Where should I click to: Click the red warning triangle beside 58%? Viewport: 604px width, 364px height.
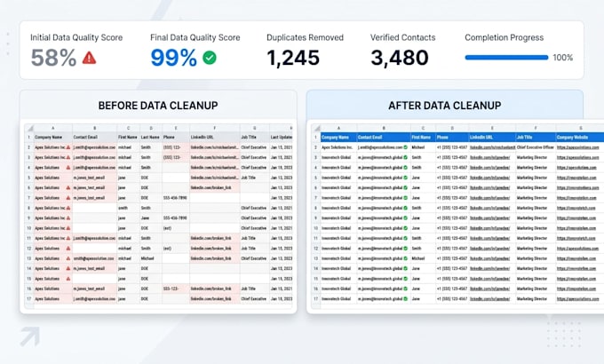coord(89,58)
